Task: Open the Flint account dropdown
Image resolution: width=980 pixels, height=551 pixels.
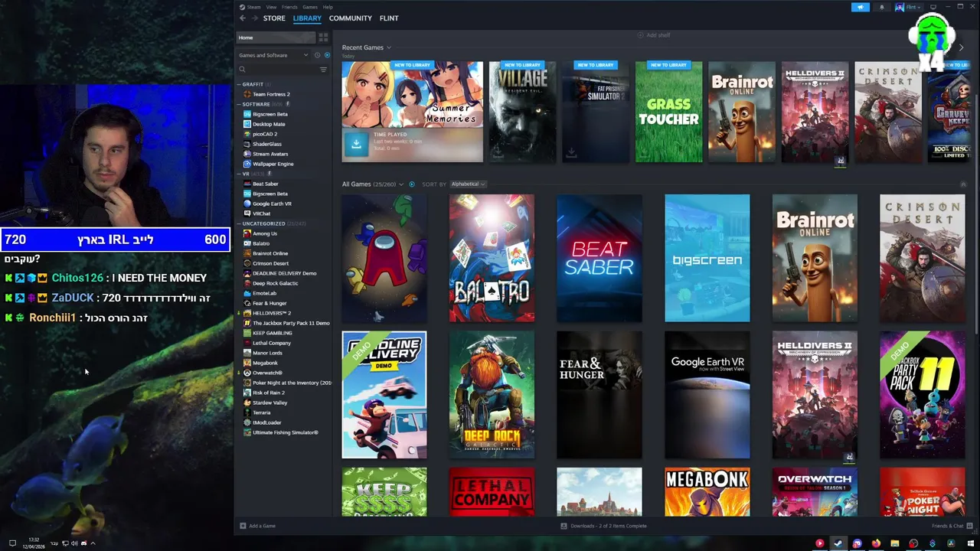Action: (908, 7)
